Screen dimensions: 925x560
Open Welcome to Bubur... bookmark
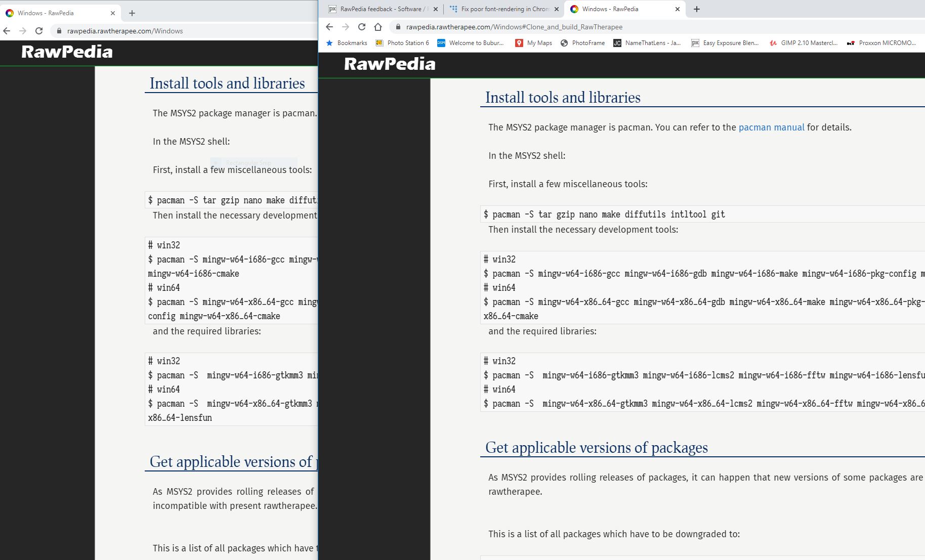pos(471,43)
